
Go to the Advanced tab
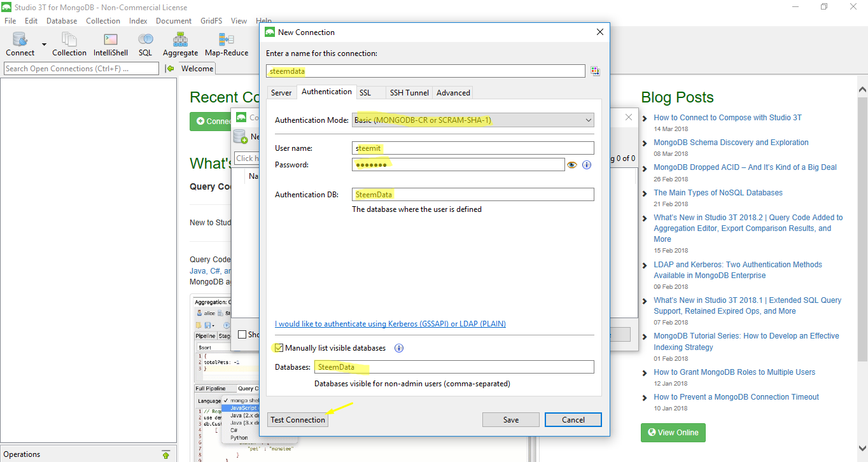(x=453, y=93)
